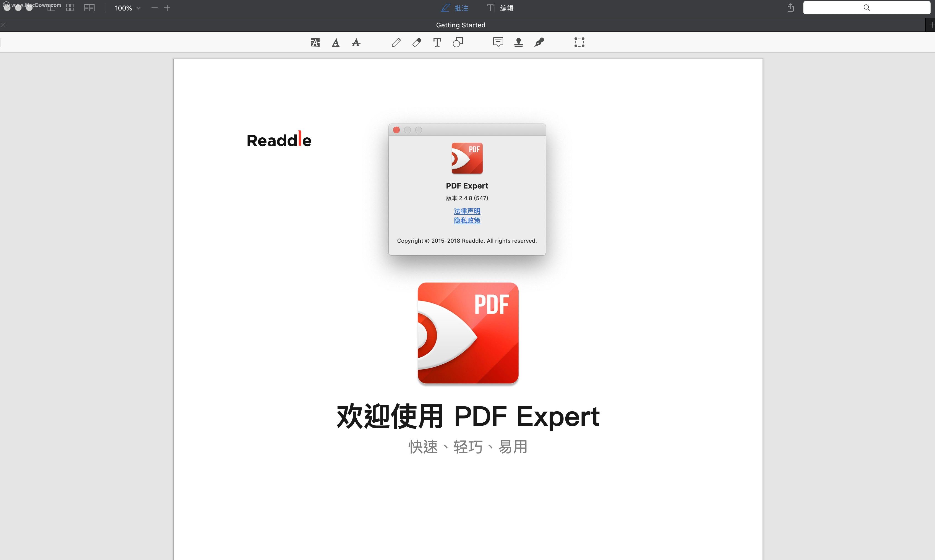Select the Pen drawing tool
The height and width of the screenshot is (560, 935).
[x=396, y=42]
